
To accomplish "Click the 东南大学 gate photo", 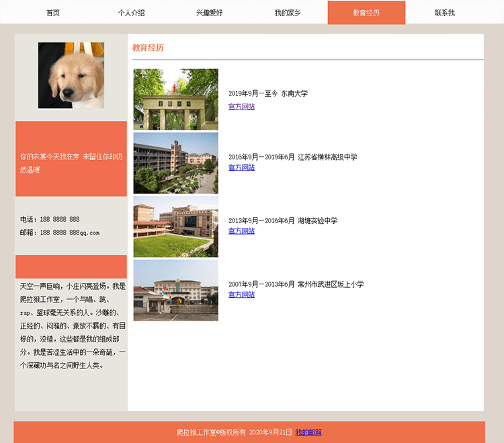I will 176,99.
